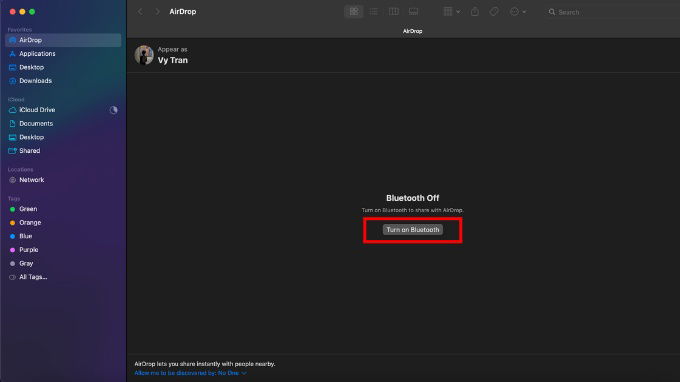Open Desktop under iCloud section

coord(63,137)
